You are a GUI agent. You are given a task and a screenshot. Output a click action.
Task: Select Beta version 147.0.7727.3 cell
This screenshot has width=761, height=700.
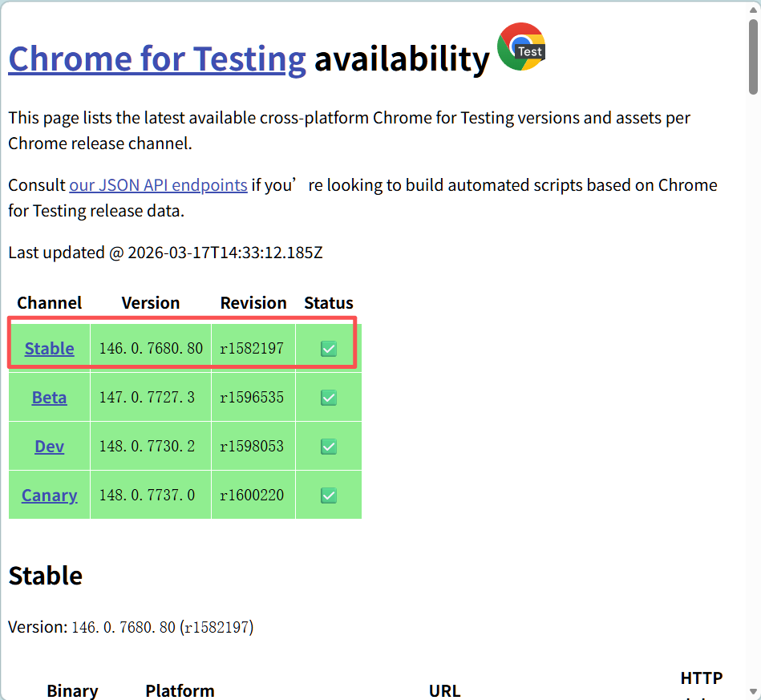point(151,398)
